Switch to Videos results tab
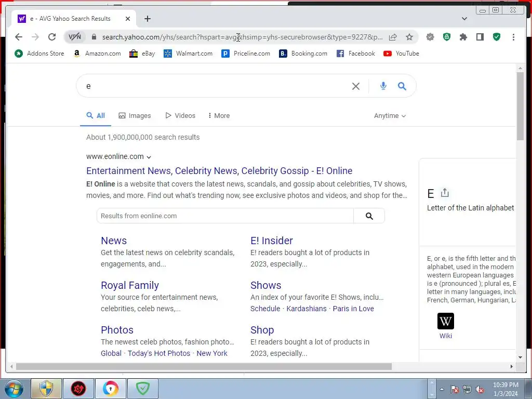 click(180, 116)
